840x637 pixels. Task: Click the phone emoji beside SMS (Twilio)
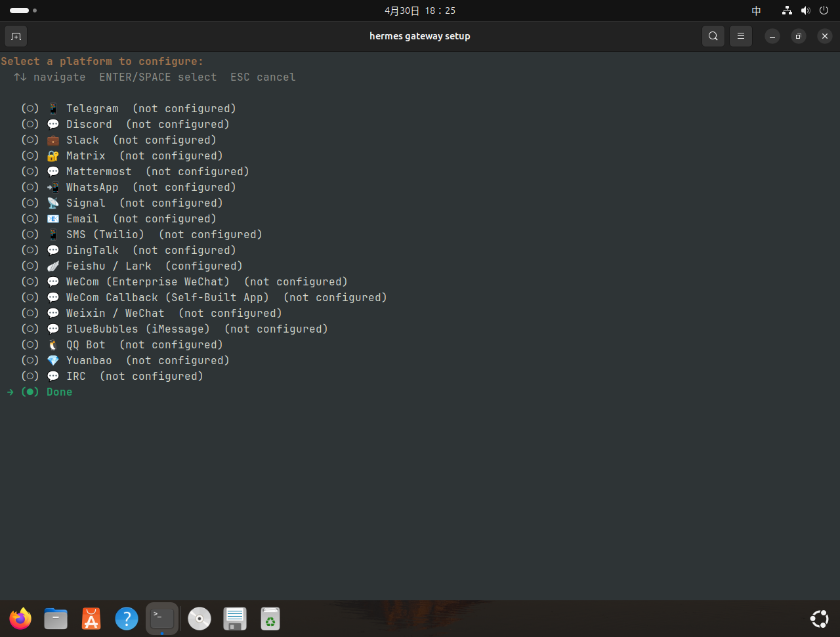(53, 235)
